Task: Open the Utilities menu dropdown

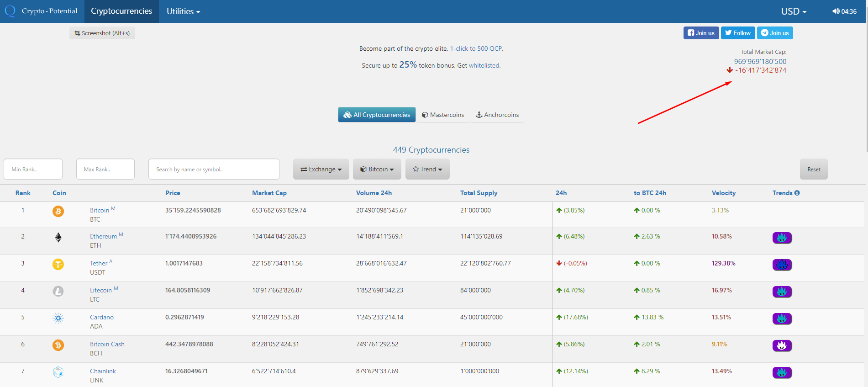Action: click(x=183, y=11)
